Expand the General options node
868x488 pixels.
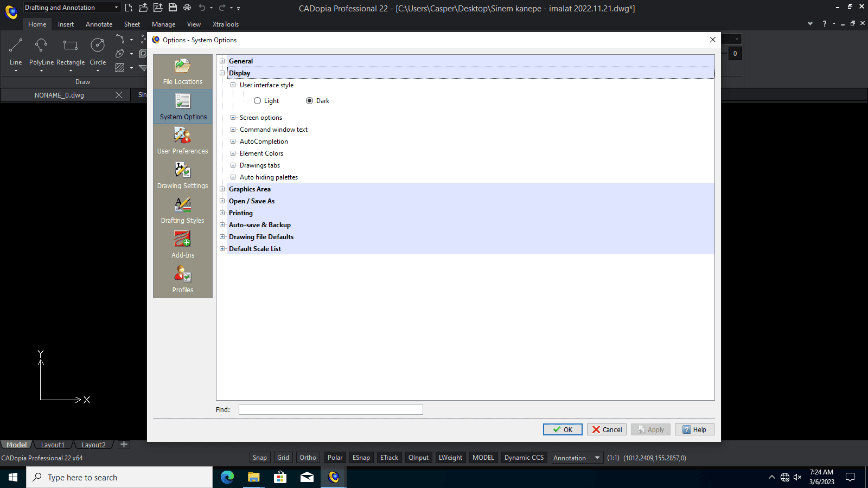coord(222,61)
